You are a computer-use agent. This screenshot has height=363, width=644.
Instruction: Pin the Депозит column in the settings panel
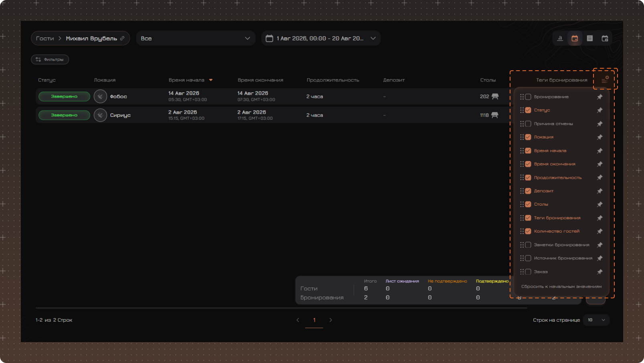(x=599, y=191)
